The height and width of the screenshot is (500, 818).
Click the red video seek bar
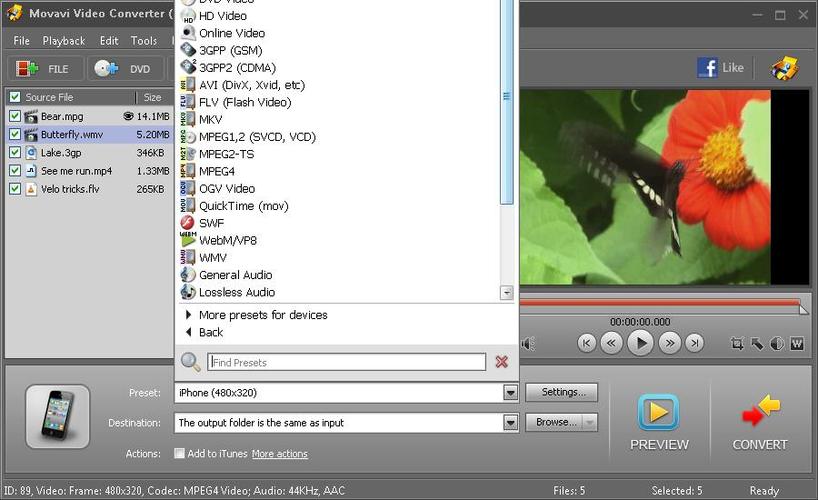[x=659, y=303]
